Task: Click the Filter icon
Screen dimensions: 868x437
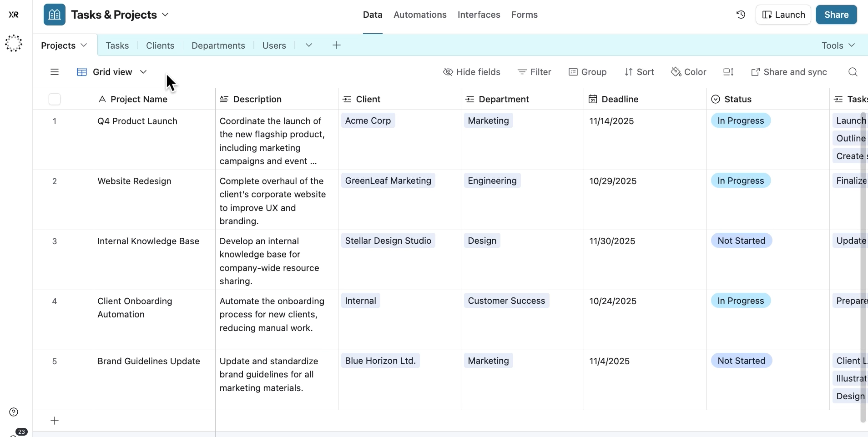Action: (521, 72)
